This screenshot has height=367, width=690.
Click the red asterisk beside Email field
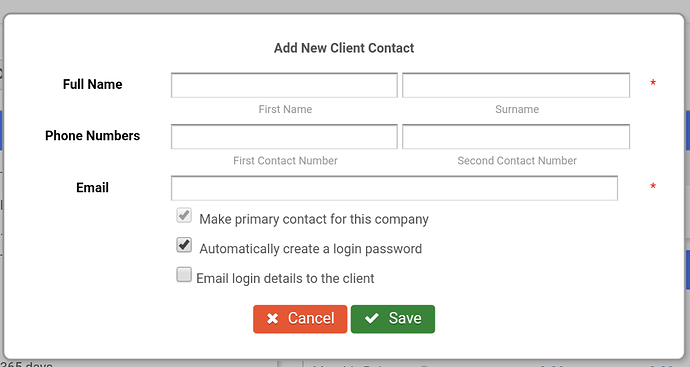653,187
